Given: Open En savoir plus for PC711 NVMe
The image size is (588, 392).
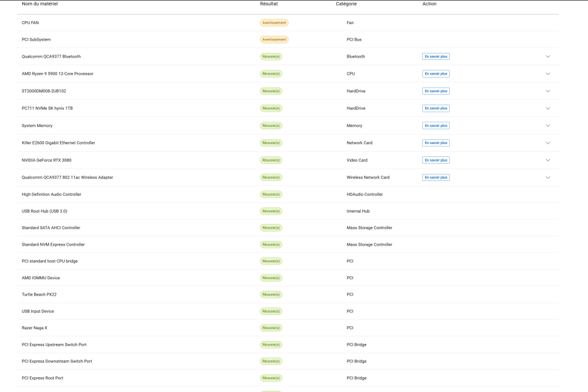Looking at the screenshot, I should pos(436,108).
